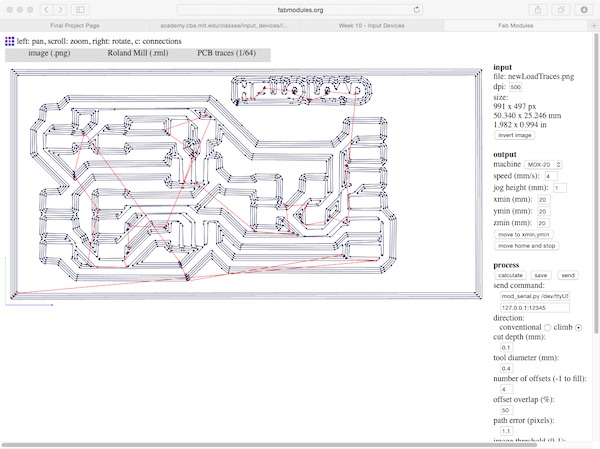Click the move to xmin,ymin button
The image size is (600, 449).
[524, 234]
